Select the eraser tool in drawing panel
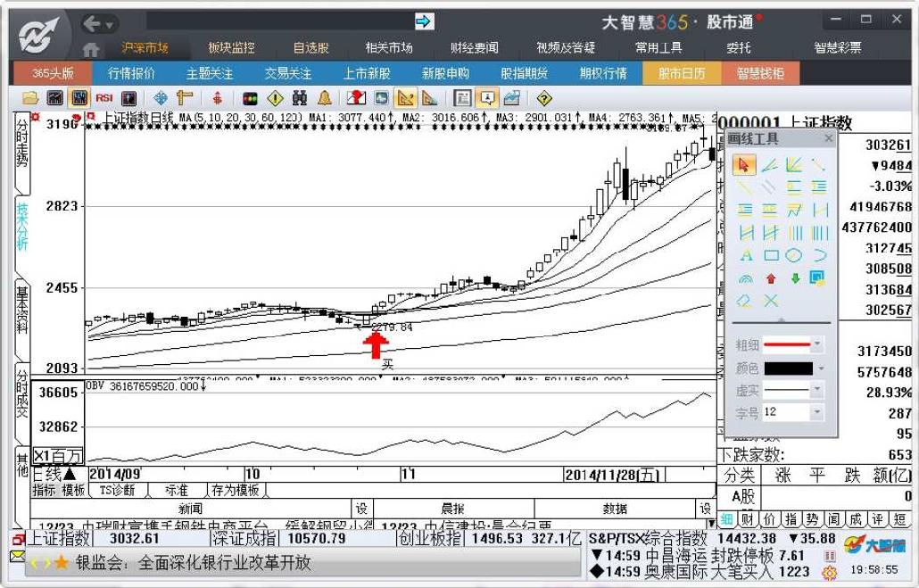The image size is (919, 588). tap(744, 301)
